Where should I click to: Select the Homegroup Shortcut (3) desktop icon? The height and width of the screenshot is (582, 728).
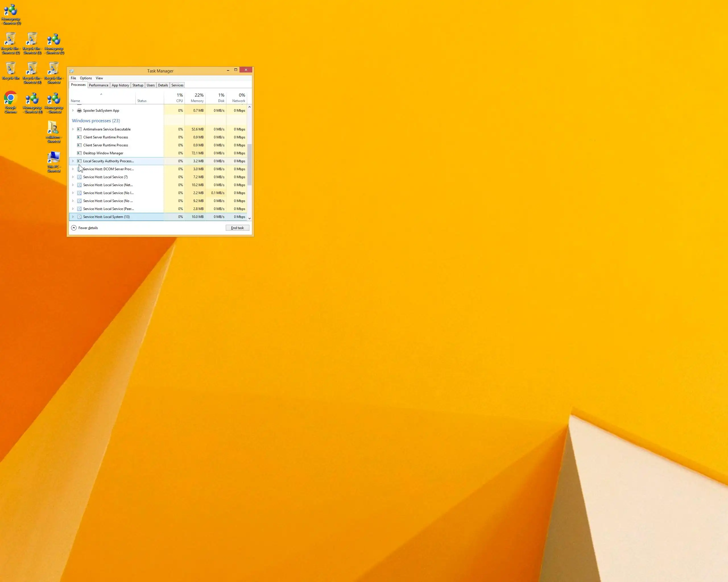(x=11, y=10)
